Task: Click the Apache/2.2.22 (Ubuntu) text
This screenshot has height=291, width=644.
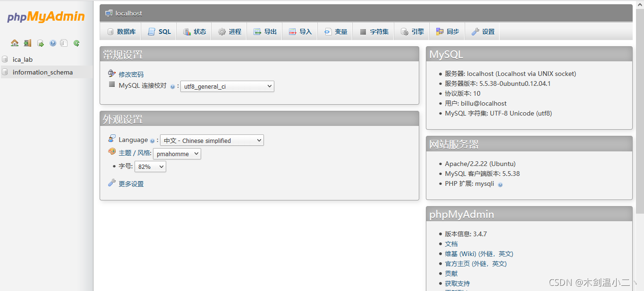Action: (x=480, y=164)
